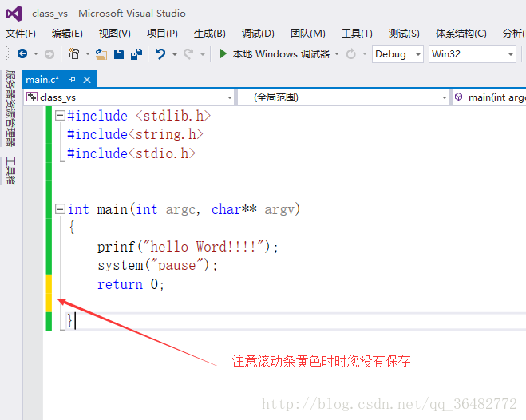Click the redo arrow icon

click(188, 53)
